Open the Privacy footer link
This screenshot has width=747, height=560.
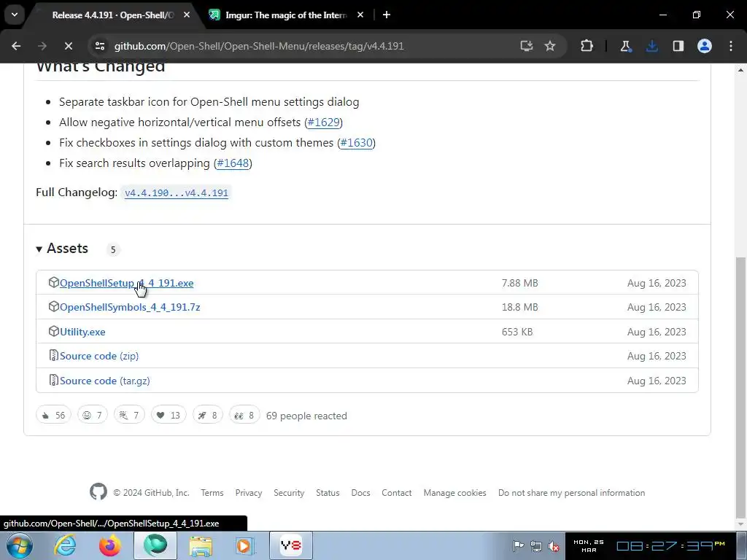tap(249, 493)
